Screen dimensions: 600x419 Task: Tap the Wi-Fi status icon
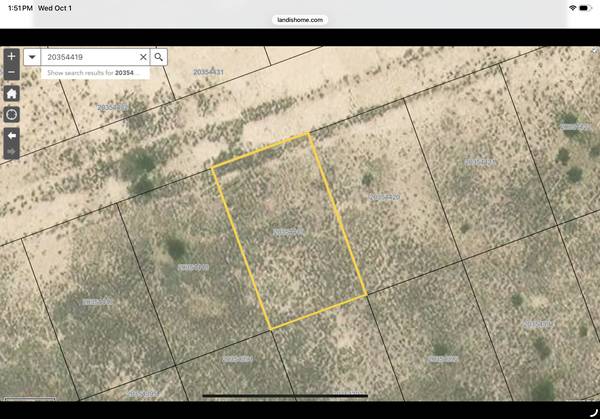point(571,7)
